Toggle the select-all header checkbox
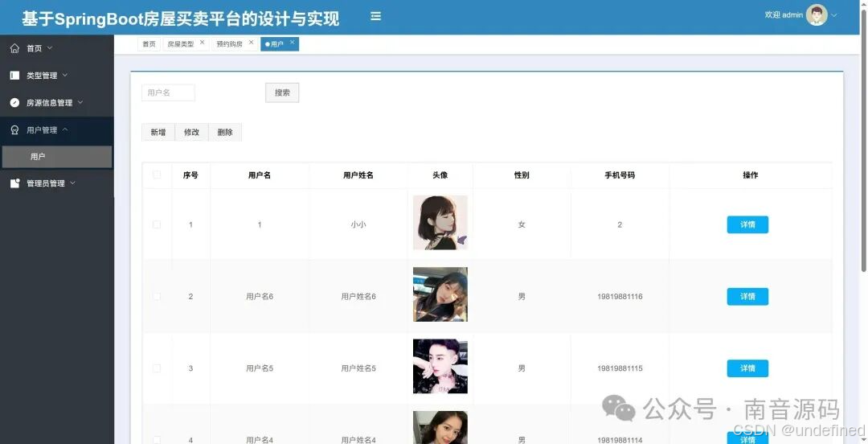 157,175
